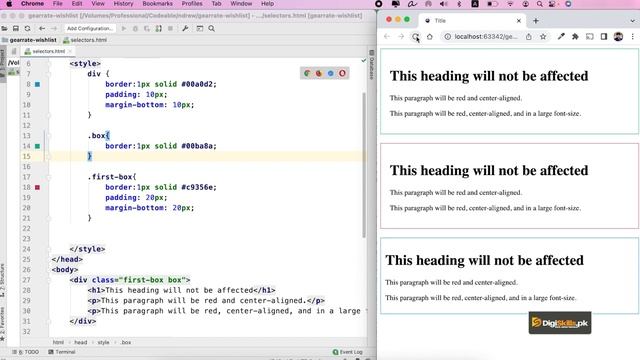Open the Bookmarks menu

pyautogui.click(x=158, y=4)
